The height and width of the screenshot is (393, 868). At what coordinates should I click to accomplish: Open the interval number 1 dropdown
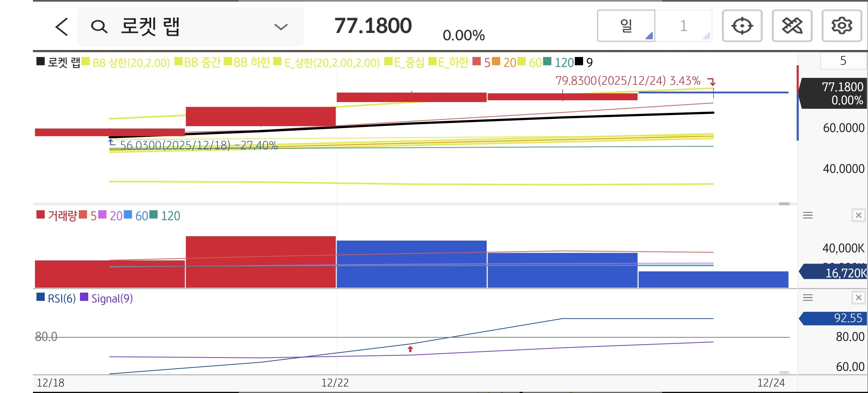tap(683, 26)
